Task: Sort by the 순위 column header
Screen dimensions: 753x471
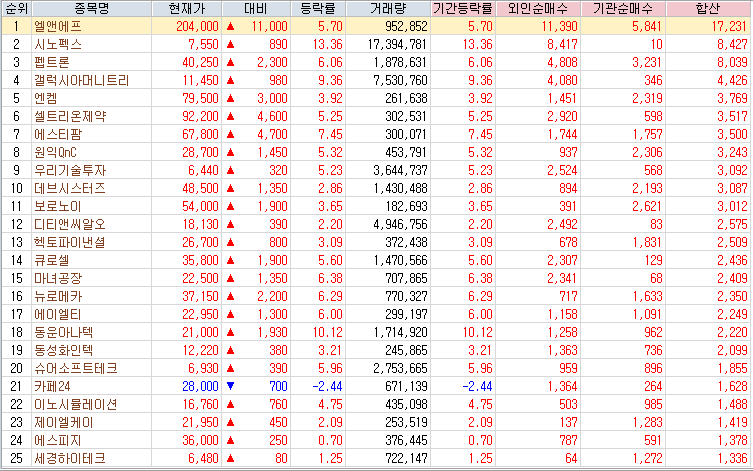Action: [x=16, y=8]
